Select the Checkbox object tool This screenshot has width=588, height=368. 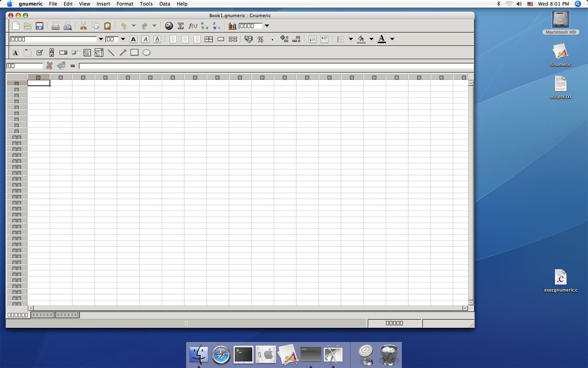click(40, 53)
